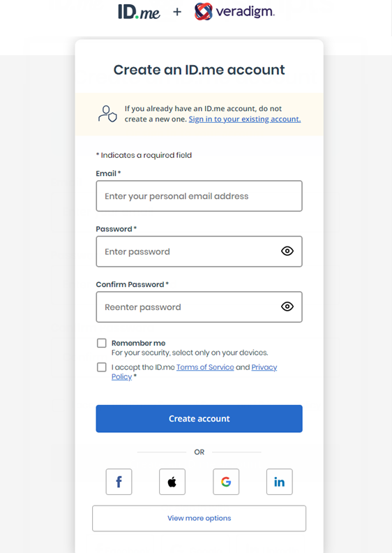Sign up with the Google icon
392x553 pixels.
(x=226, y=482)
